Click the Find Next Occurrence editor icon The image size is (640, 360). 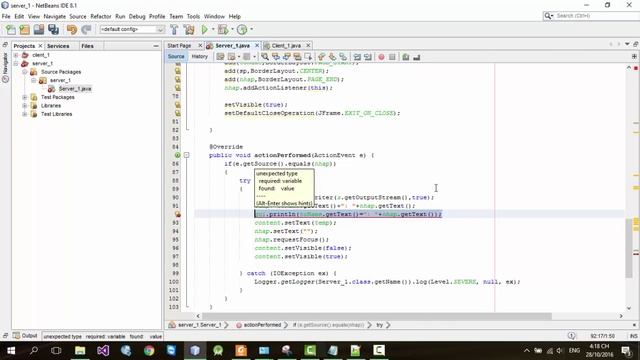click(287, 57)
